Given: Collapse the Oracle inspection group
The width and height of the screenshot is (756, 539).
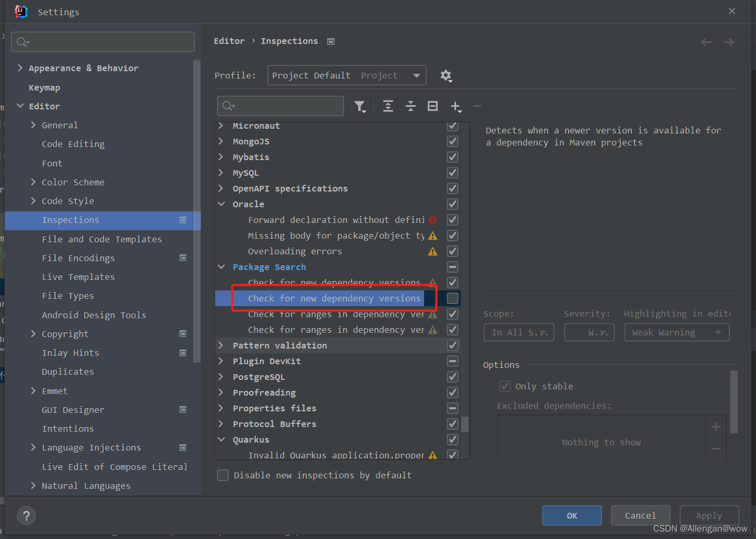Looking at the screenshot, I should [x=221, y=204].
